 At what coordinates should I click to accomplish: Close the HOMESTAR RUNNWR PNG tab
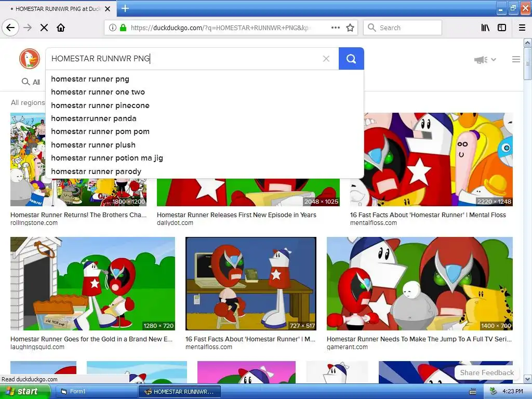click(108, 9)
